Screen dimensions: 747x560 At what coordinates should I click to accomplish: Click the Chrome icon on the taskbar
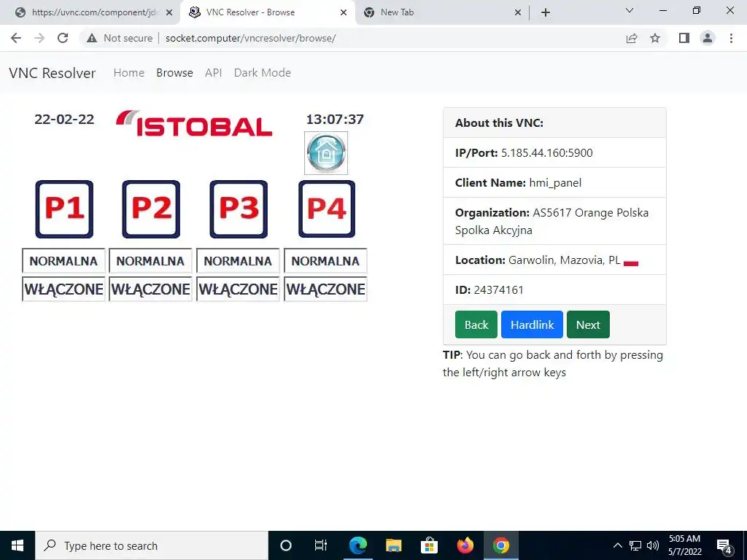(x=500, y=545)
